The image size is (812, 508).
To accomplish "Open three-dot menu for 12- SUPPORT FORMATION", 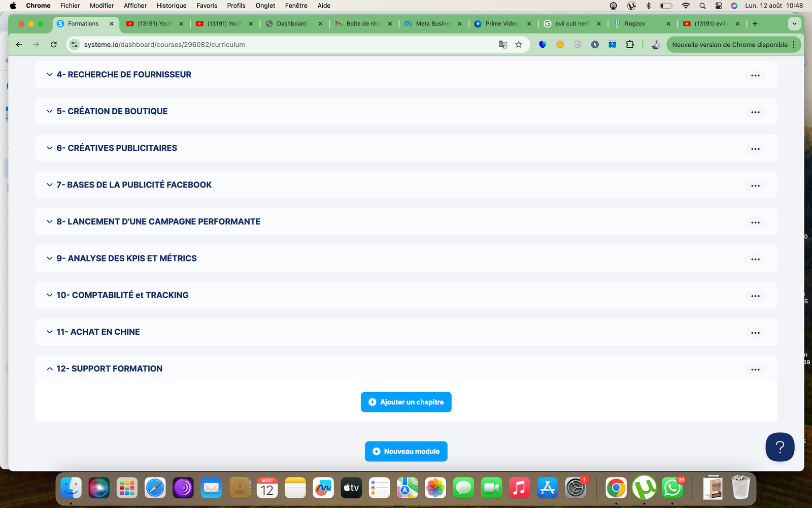I will tap(755, 369).
